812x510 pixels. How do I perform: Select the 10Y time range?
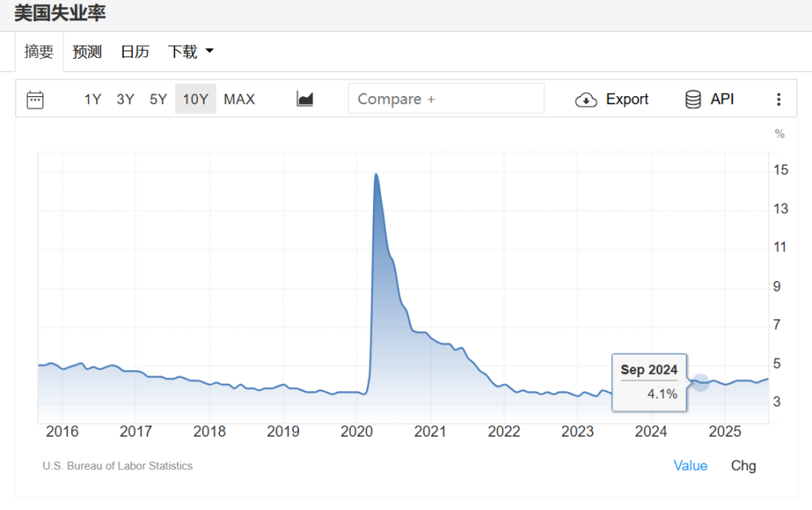tap(195, 99)
